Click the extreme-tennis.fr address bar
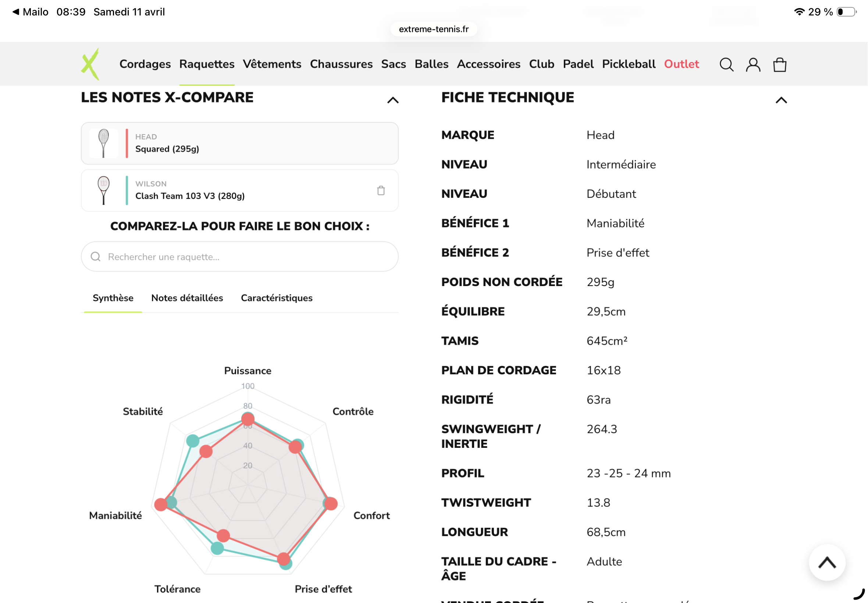This screenshot has height=603, width=868. point(433,29)
